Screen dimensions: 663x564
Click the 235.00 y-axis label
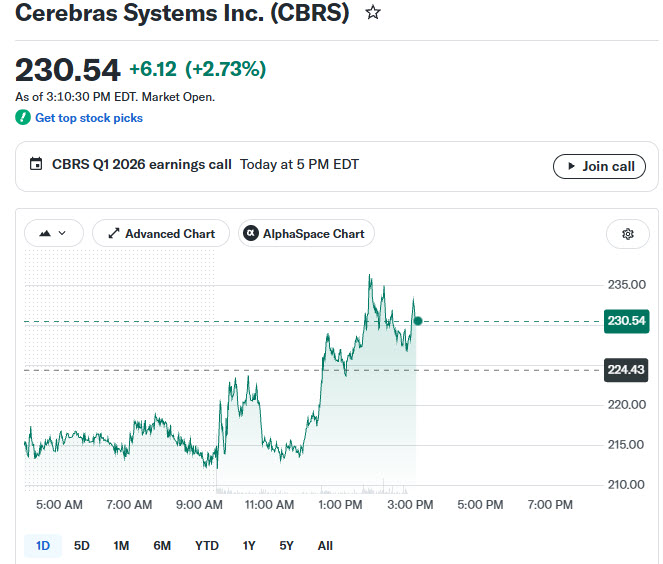(x=627, y=285)
